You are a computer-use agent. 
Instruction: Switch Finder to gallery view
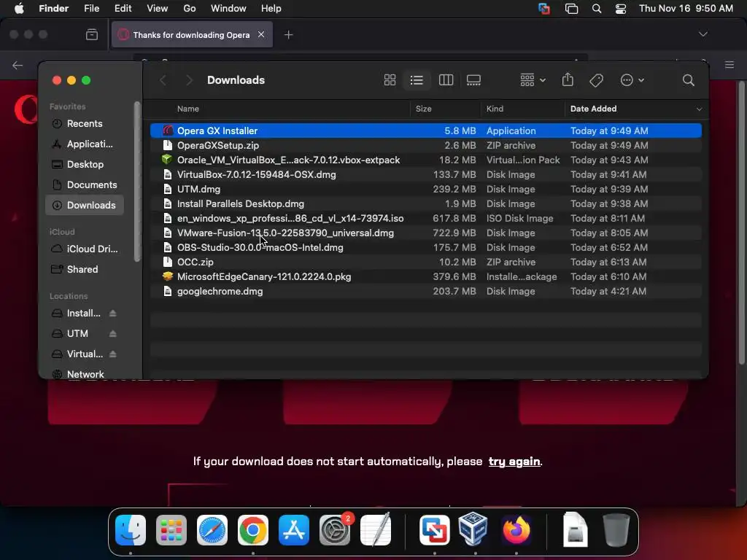473,80
